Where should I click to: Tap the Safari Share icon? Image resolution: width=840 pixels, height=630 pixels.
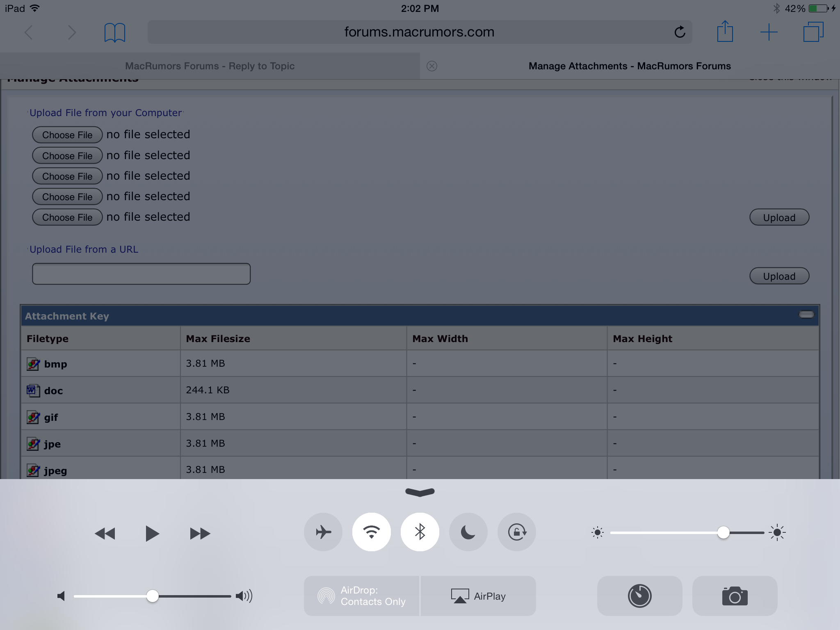pyautogui.click(x=725, y=32)
